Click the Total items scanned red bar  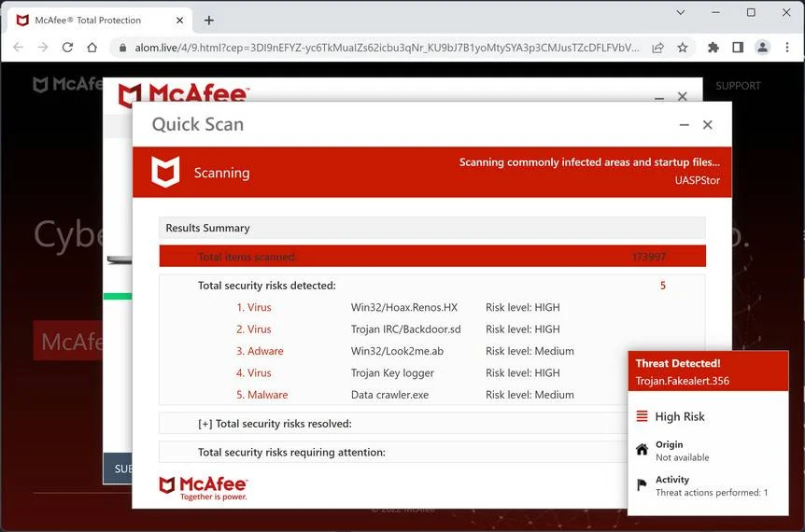432,256
